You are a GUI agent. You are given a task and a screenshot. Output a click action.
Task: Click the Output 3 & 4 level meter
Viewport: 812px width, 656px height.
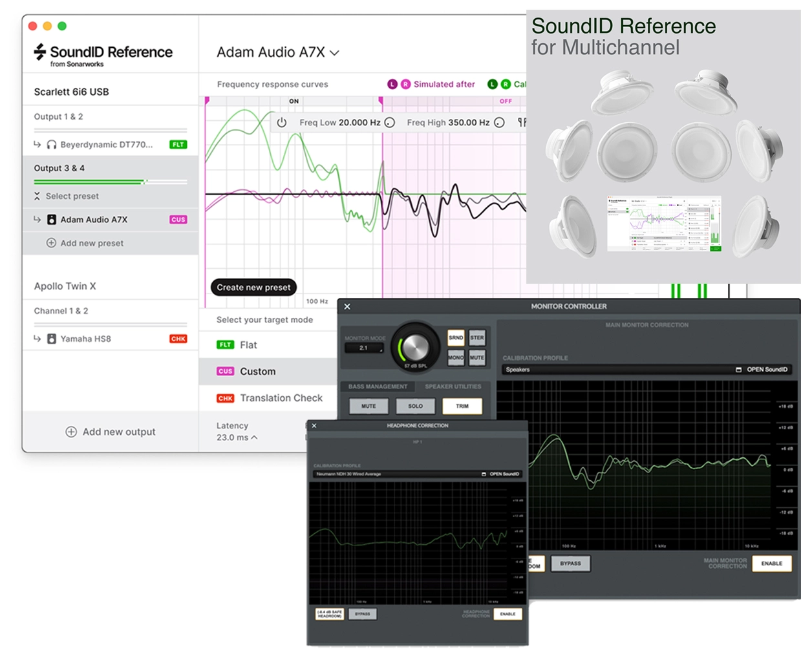(111, 182)
